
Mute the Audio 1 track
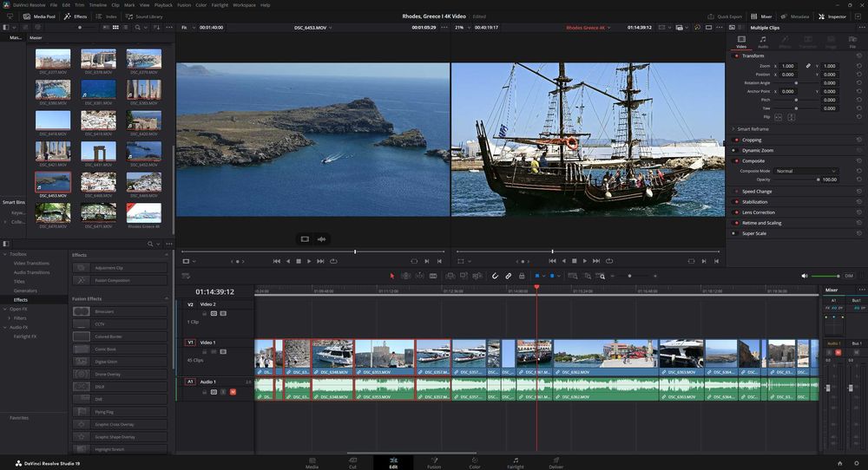tap(233, 392)
